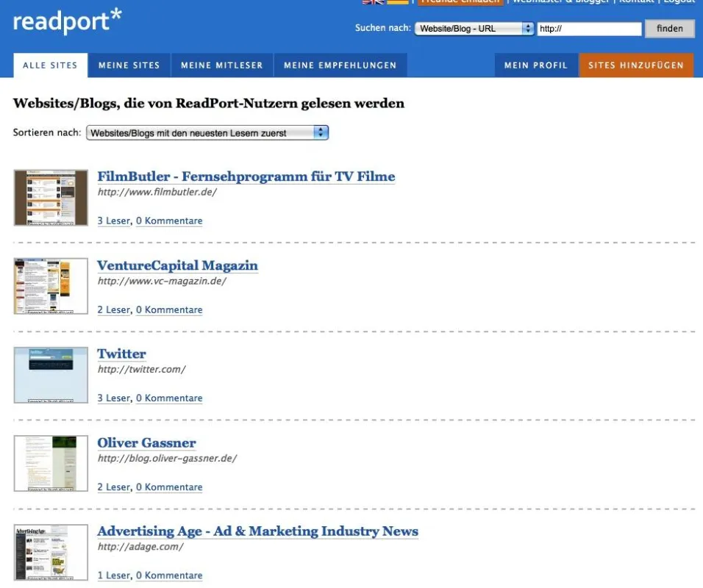
Task: Click the orange SITES HINZUFÜGEN tab
Action: point(636,65)
